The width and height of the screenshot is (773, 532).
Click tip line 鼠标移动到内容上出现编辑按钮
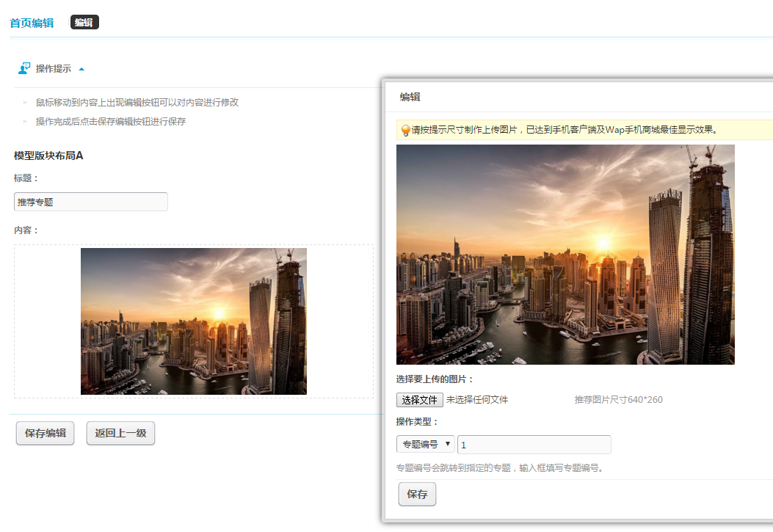pyautogui.click(x=137, y=102)
